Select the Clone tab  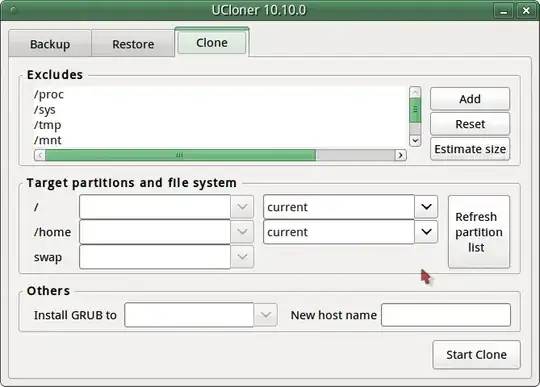(212, 43)
